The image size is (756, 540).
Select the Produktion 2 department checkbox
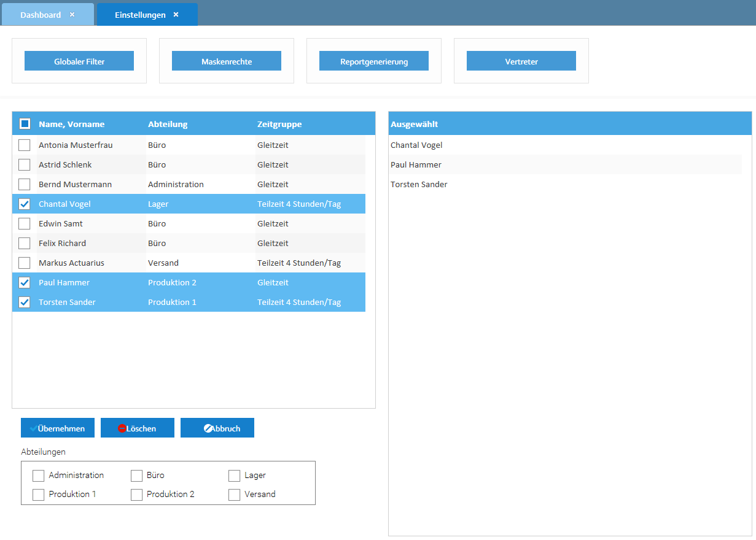(136, 495)
